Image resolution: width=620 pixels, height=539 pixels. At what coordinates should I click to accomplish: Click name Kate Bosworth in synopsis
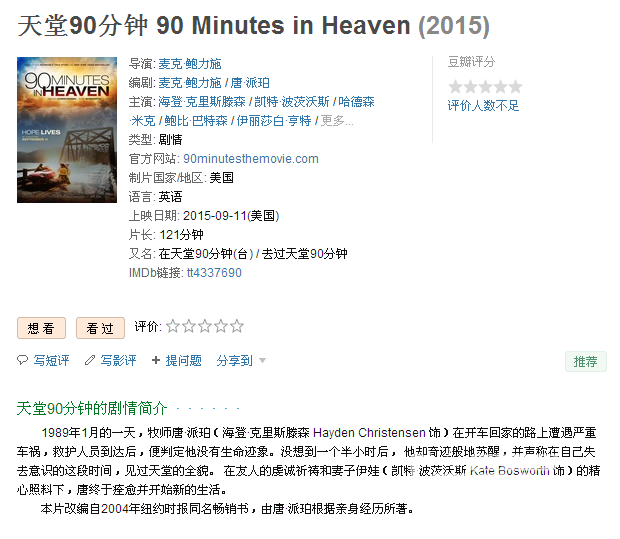tap(510, 471)
